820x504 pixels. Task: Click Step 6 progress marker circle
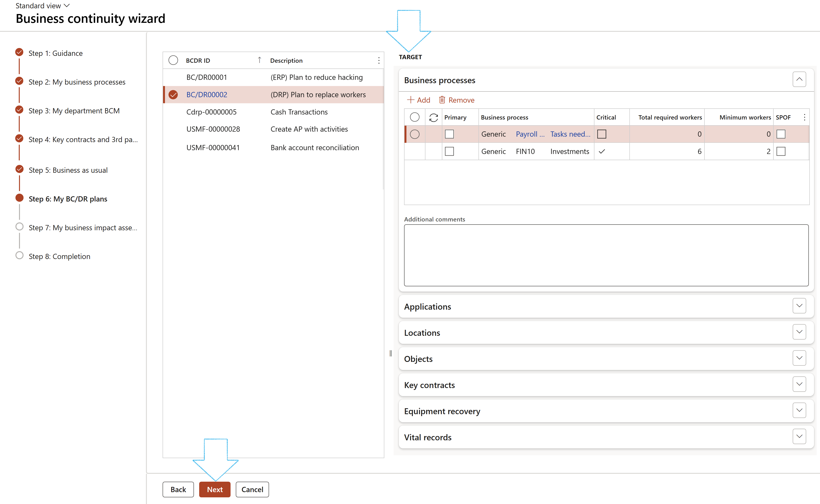[x=20, y=198]
